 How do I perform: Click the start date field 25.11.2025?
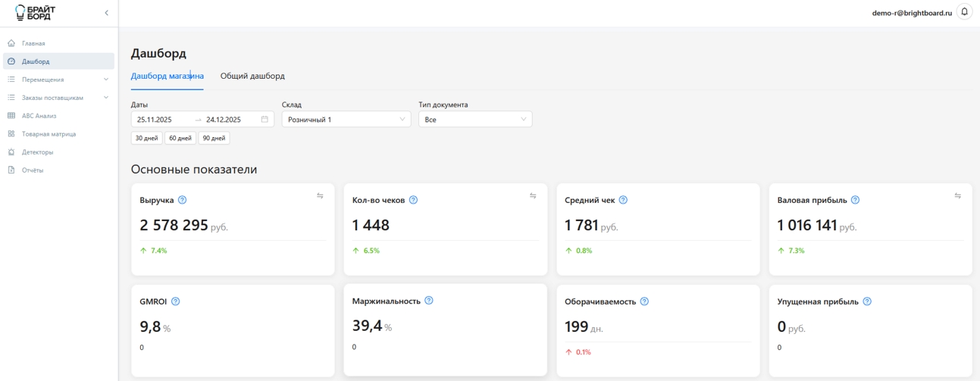155,119
